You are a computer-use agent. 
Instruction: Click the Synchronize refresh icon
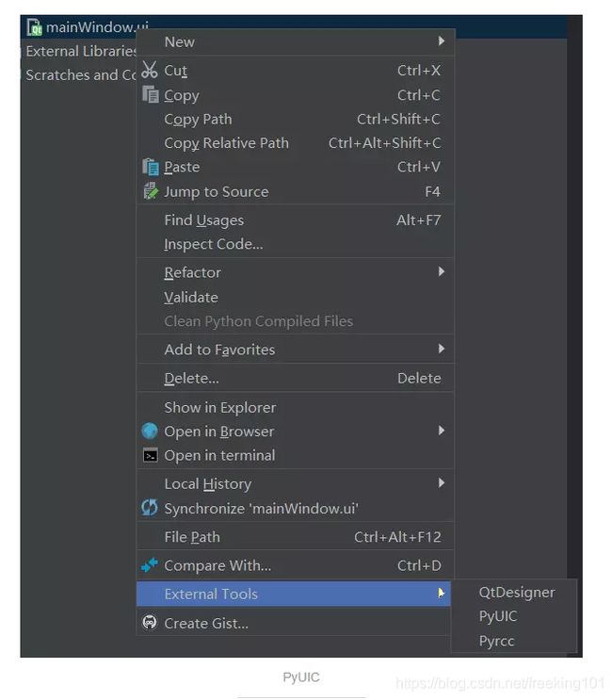(150, 508)
